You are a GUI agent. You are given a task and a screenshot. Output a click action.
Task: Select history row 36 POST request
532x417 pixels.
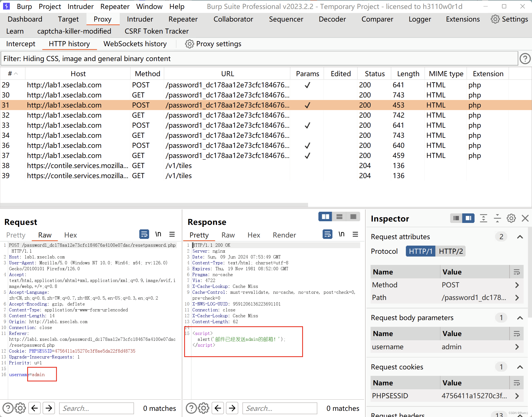click(x=266, y=145)
